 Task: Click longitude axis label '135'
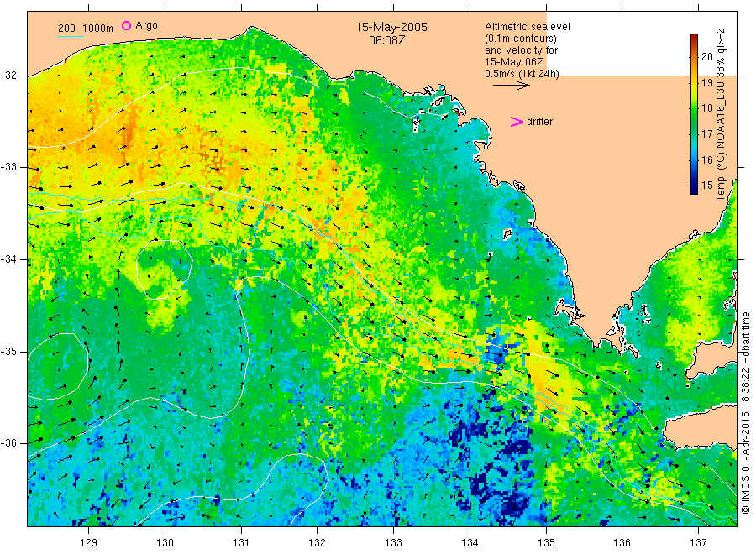(546, 543)
